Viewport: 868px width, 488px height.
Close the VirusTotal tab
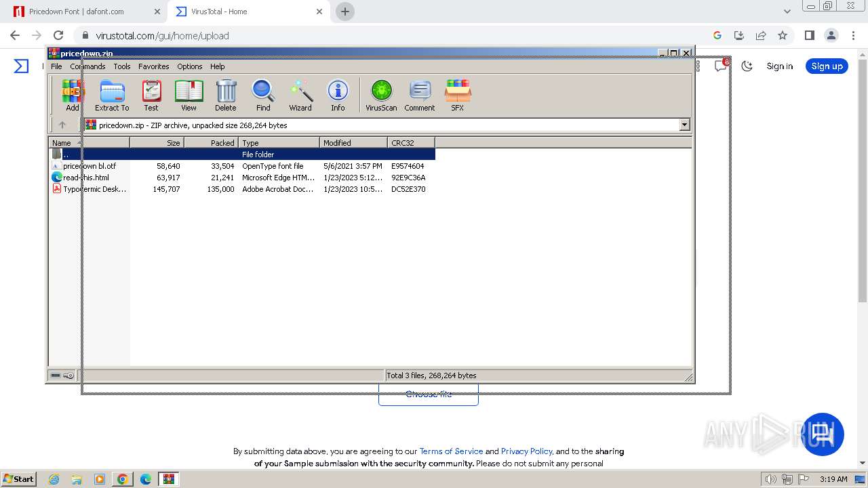tap(319, 12)
